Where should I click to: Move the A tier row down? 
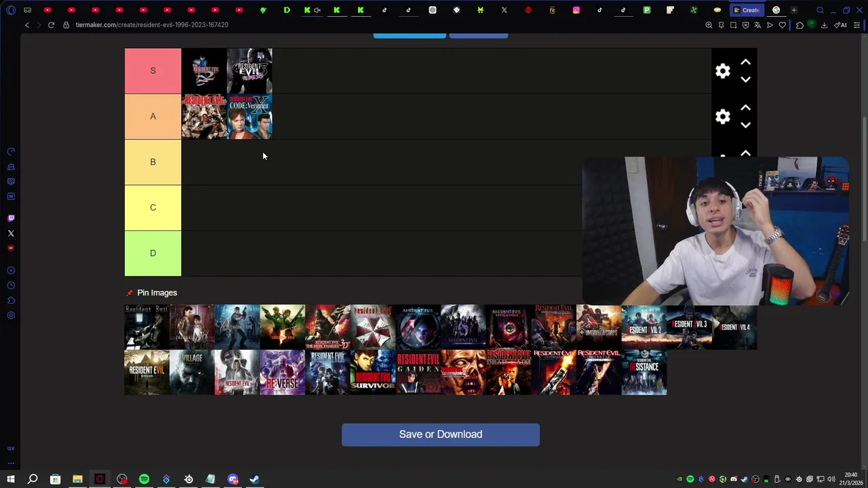tap(745, 125)
